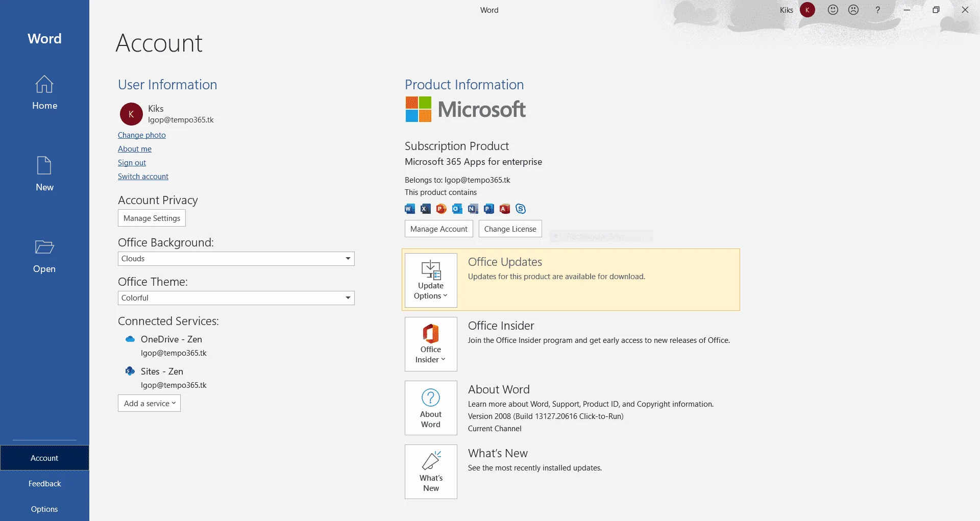Open the New document page
The width and height of the screenshot is (980, 521).
point(44,174)
